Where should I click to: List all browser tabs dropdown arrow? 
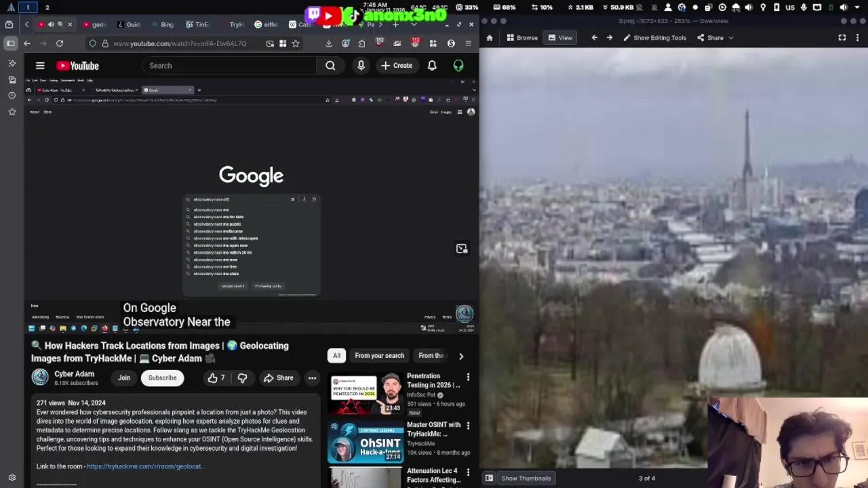click(414, 24)
